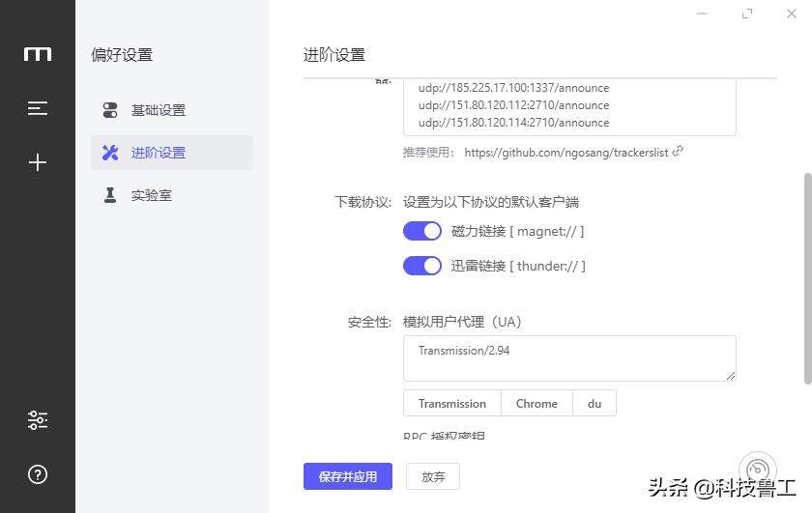The width and height of the screenshot is (812, 513).
Task: Discard changes with 放弃 button
Action: click(433, 476)
